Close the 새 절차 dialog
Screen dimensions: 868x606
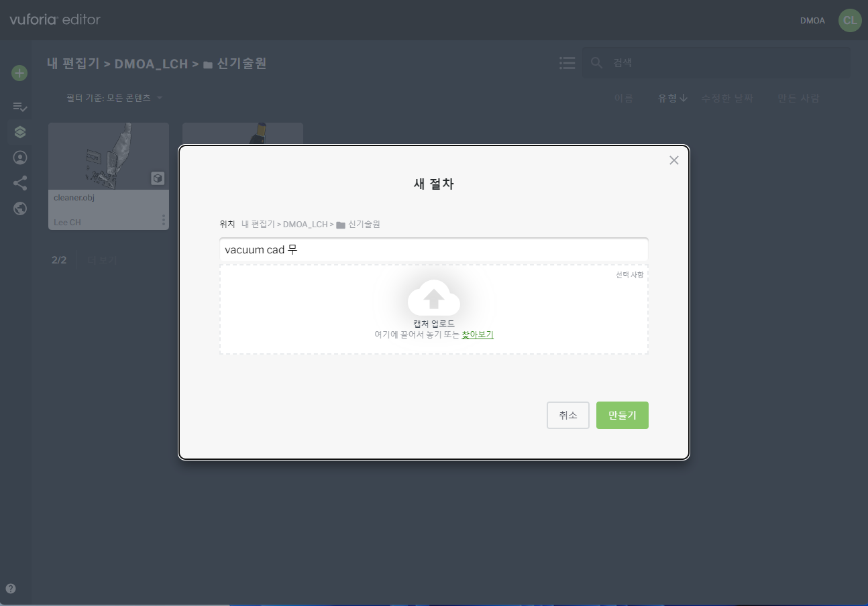tap(674, 160)
